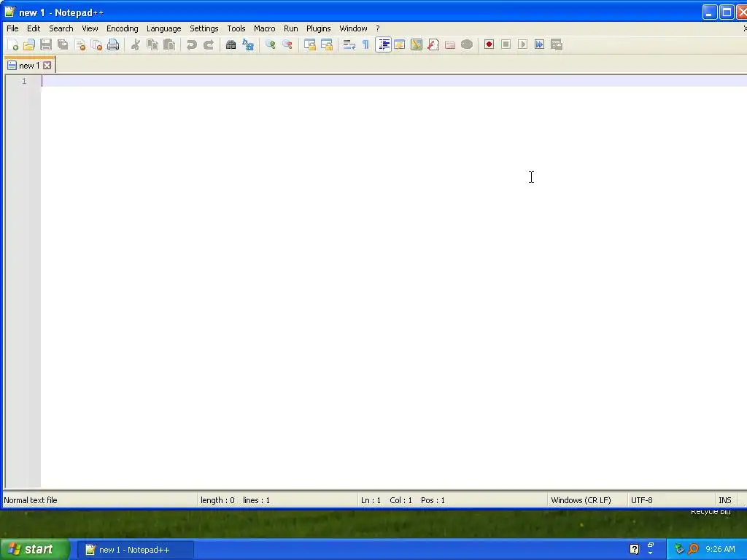Screen dimensions: 747x560
Task: Click Run Macro Multiple Times icon
Action: [539, 44]
